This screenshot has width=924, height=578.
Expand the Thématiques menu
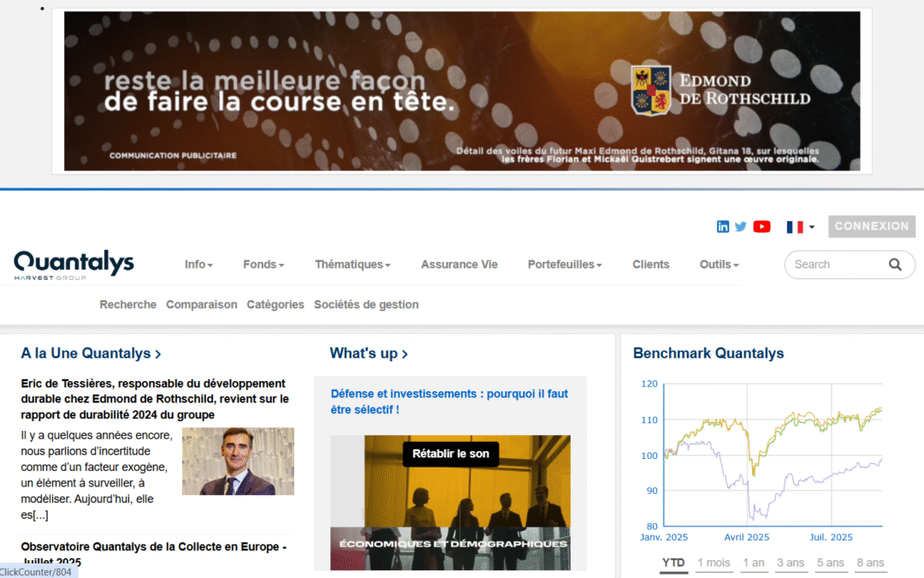(x=352, y=265)
